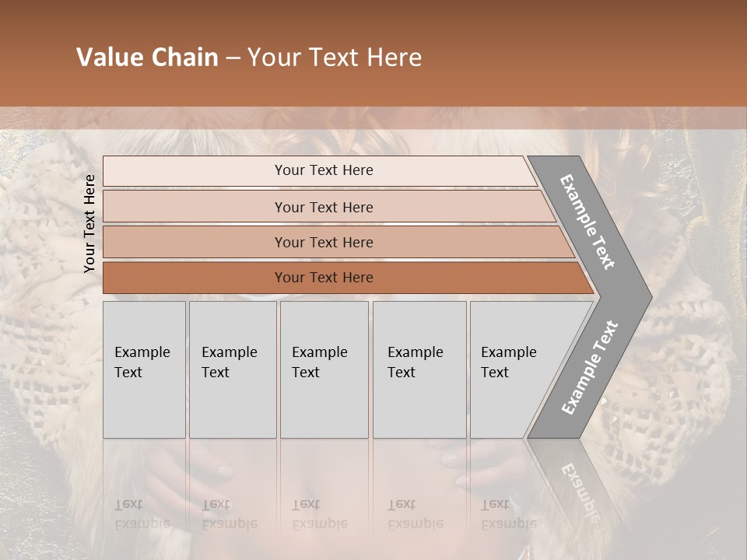Select the third "Your Text Here" bar from top
The image size is (747, 560).
[x=323, y=242]
